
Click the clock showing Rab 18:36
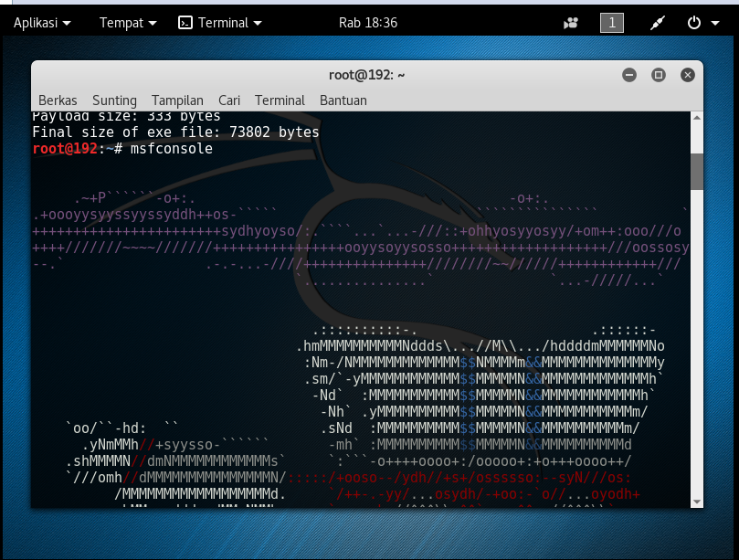coord(368,22)
